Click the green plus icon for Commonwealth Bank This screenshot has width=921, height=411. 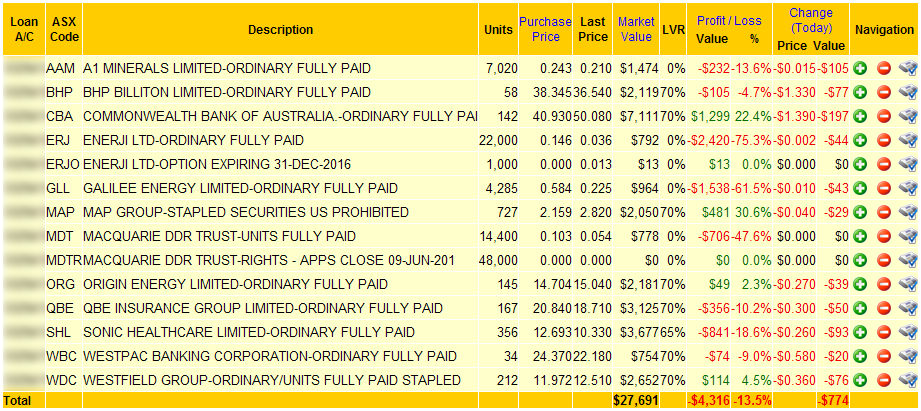(x=861, y=116)
